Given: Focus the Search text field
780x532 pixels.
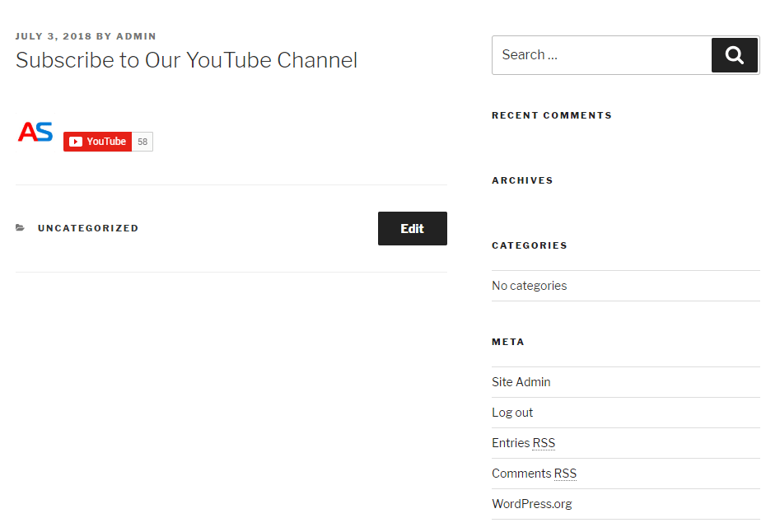Looking at the screenshot, I should (601, 55).
